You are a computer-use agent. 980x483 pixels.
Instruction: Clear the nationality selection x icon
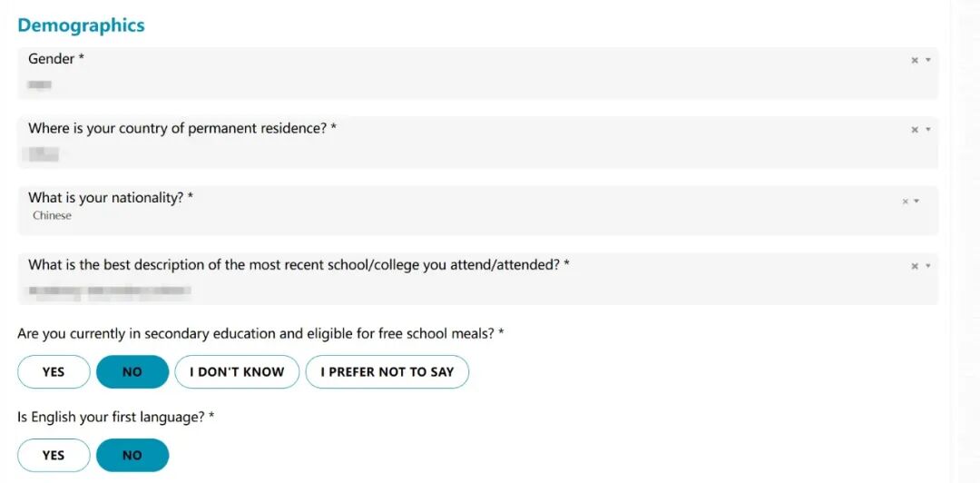tap(905, 202)
